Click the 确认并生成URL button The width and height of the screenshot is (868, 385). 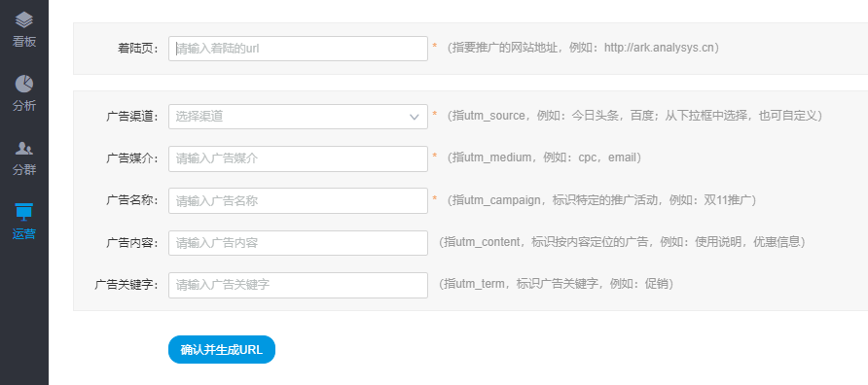pos(222,350)
